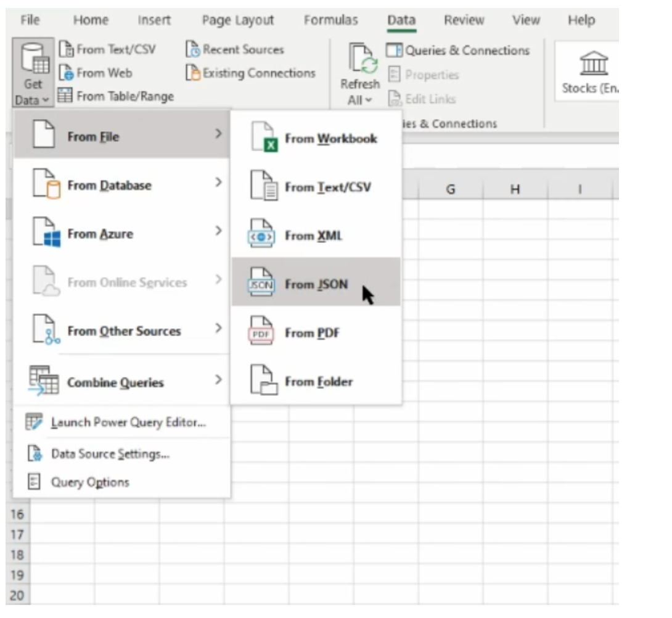This screenshot has width=672, height=618.
Task: Open the Help tab
Action: (x=581, y=20)
